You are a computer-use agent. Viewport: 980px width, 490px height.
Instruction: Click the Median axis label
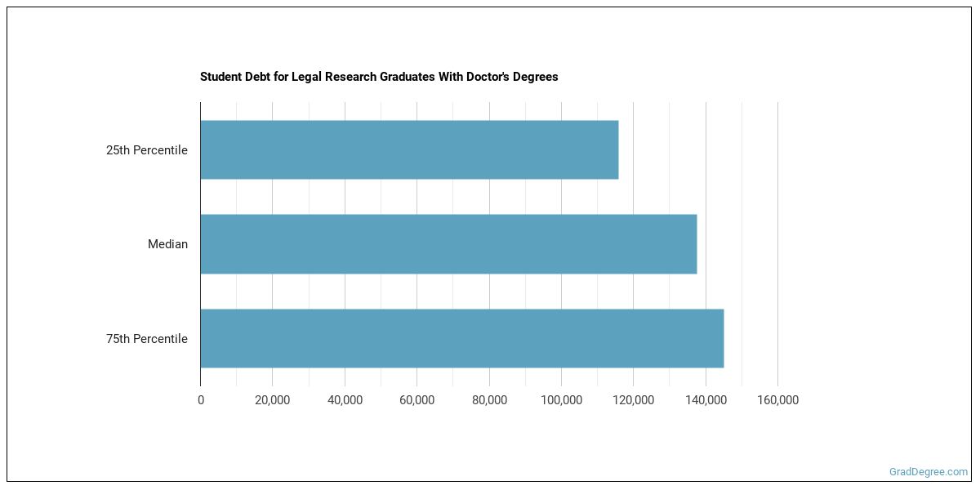tap(167, 244)
